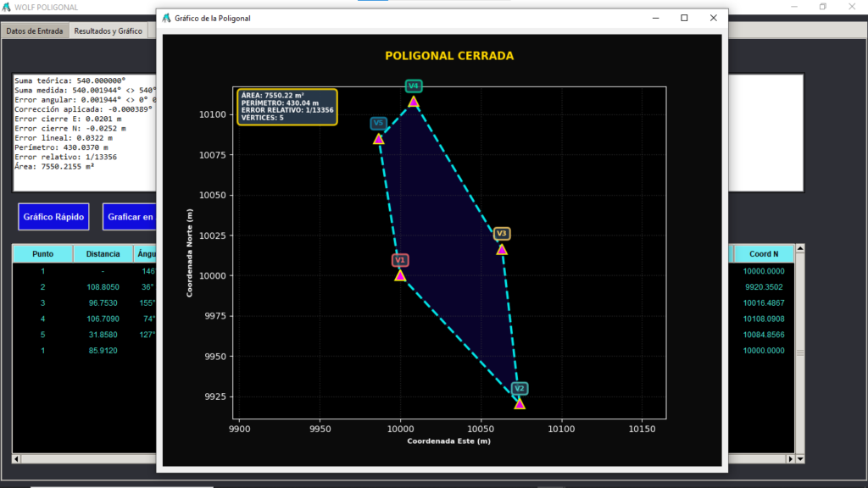Click the Distancia column header
Screen dimensions: 868x488
[103, 254]
